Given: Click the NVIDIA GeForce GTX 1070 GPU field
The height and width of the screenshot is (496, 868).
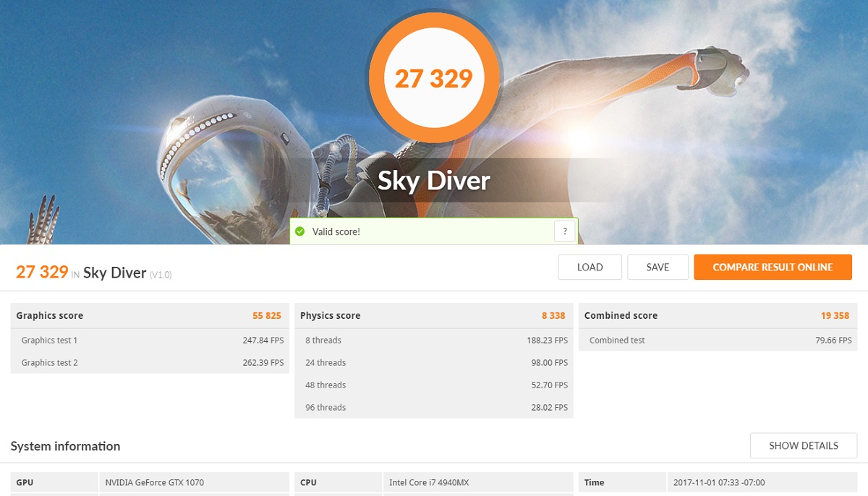Looking at the screenshot, I should pyautogui.click(x=192, y=483).
